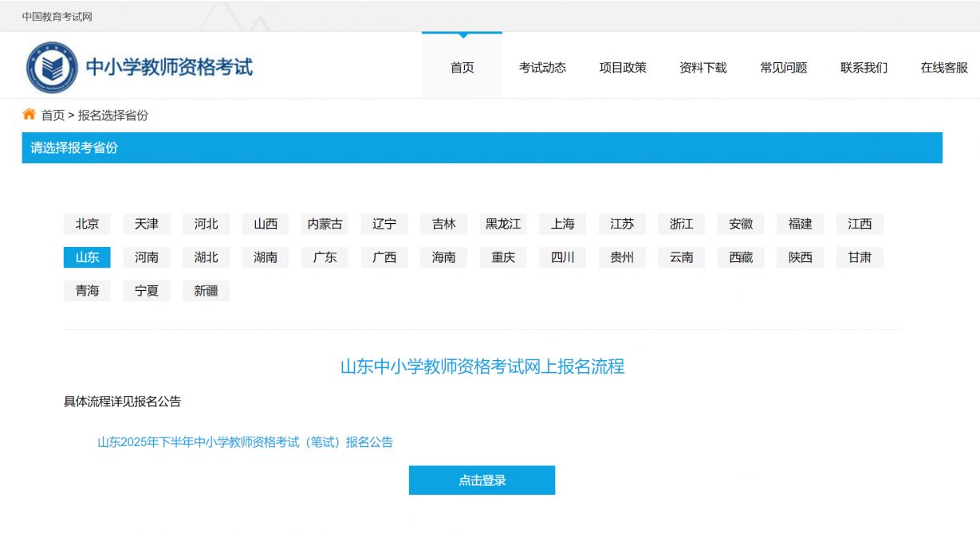Open 山东2025年下半年笔试报名公告 link
The width and height of the screenshot is (980, 533).
point(245,442)
